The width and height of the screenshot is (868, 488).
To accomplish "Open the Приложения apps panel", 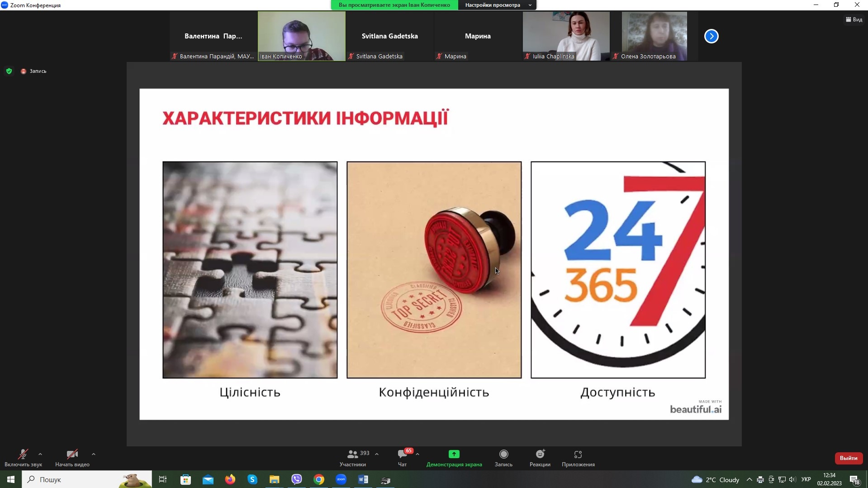I will (x=578, y=457).
